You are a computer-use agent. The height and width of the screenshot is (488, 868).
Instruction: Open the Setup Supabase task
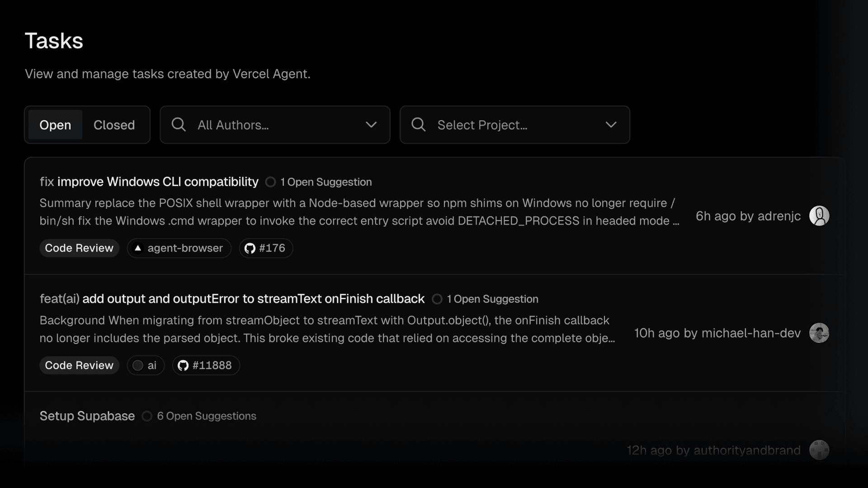(87, 416)
